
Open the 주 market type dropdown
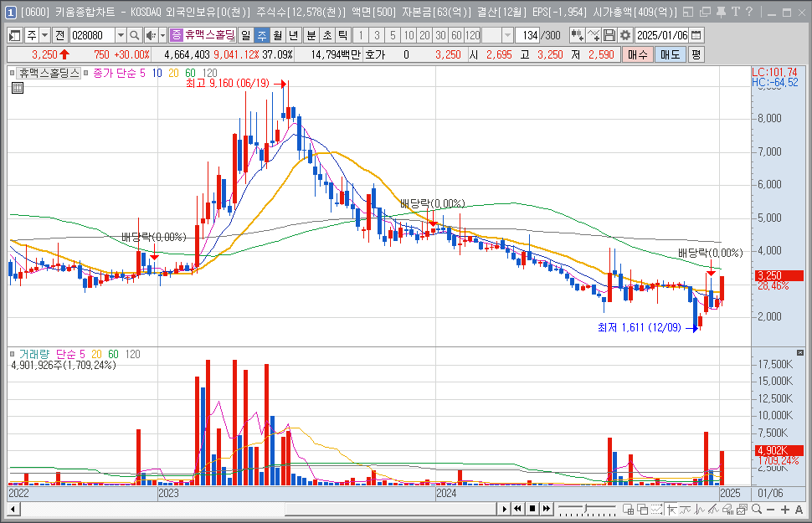45,35
